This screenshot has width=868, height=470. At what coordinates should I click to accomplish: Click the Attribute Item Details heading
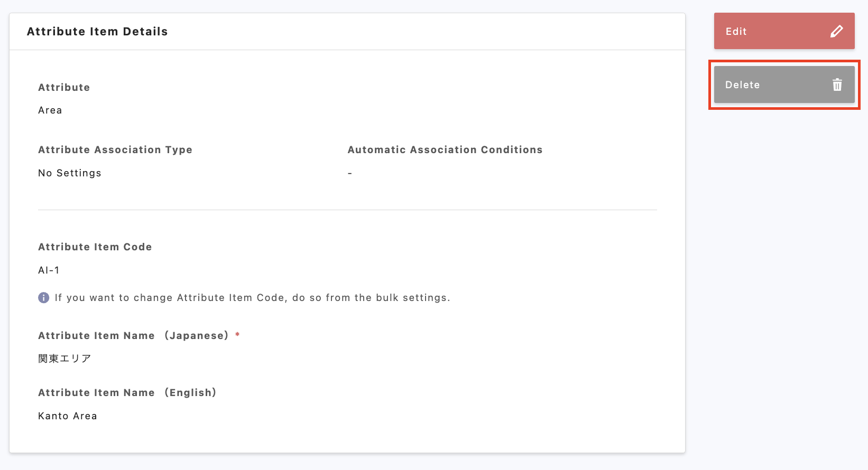[x=97, y=32]
